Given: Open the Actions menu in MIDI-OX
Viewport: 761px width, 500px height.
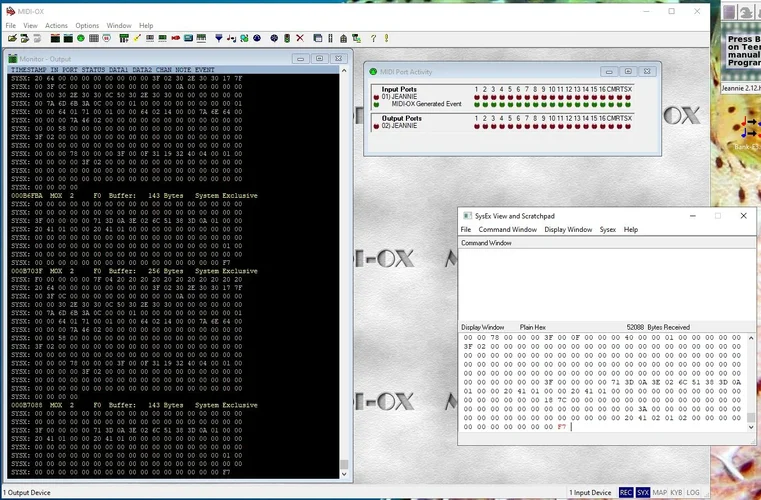Looking at the screenshot, I should (x=56, y=25).
